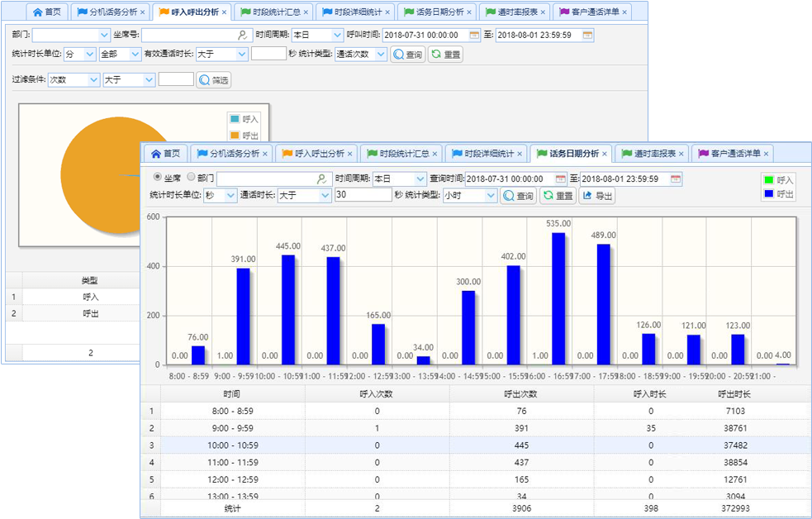Expand the 统计类型 通话次数 dropdown
Screen dimensions: 812x519
click(380, 55)
